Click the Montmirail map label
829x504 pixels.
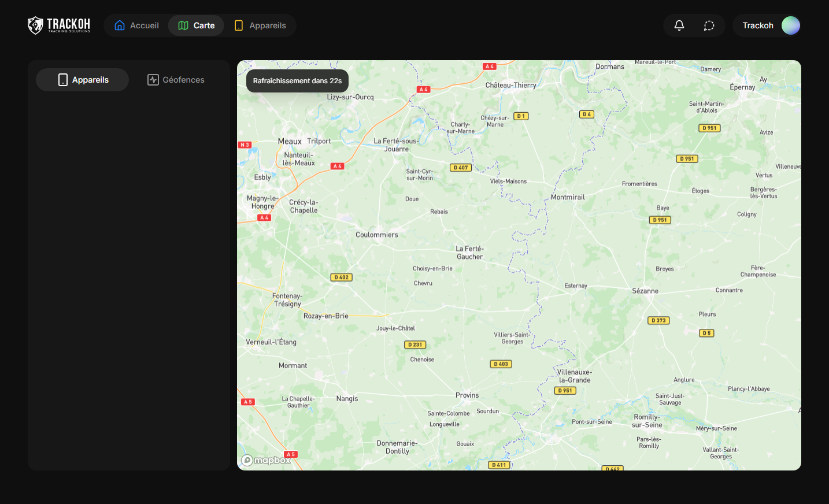[567, 197]
